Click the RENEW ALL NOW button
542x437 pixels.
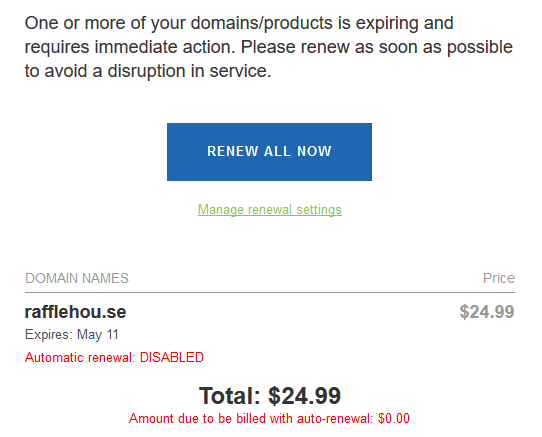pyautogui.click(x=269, y=152)
